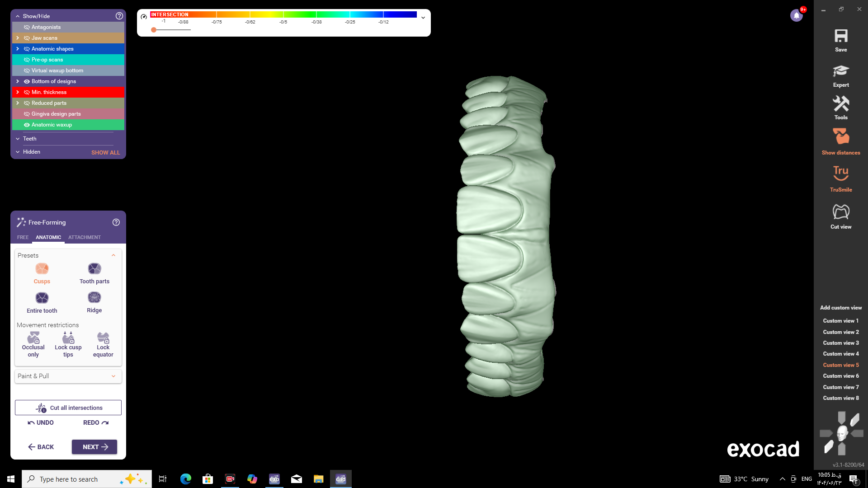Toggle Min. thickness visibility eye

[27, 92]
